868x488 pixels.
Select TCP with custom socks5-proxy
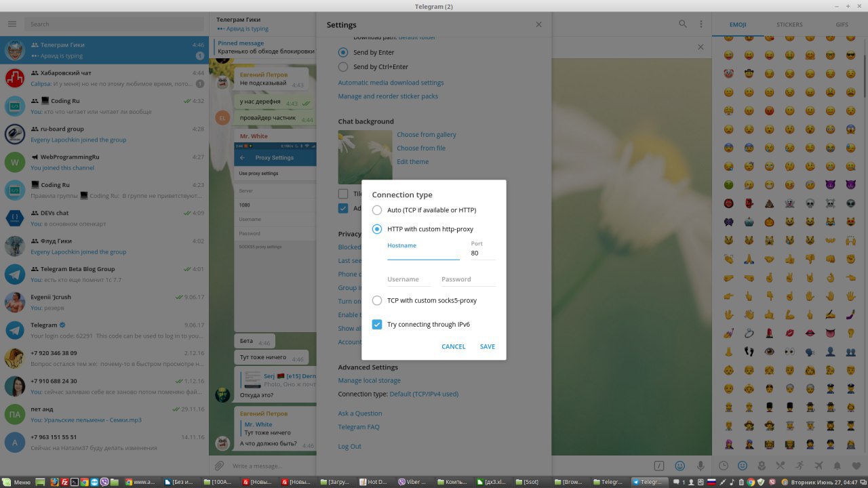click(x=425, y=300)
